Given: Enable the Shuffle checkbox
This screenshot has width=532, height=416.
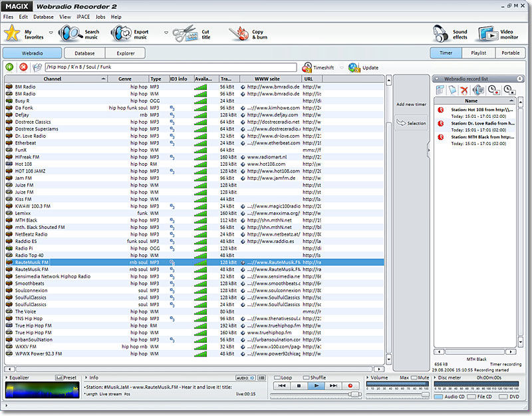Looking at the screenshot, I should click(307, 377).
